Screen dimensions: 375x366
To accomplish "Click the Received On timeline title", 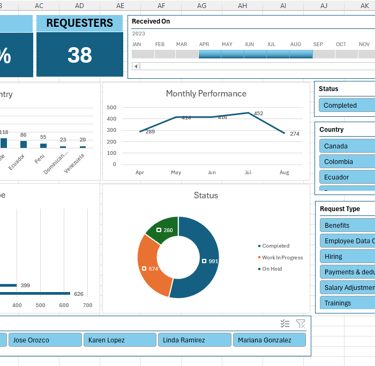I will click(151, 21).
